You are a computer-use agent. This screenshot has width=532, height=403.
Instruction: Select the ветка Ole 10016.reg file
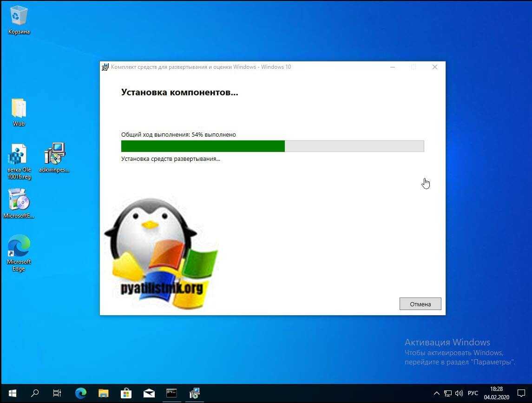pyautogui.click(x=19, y=162)
